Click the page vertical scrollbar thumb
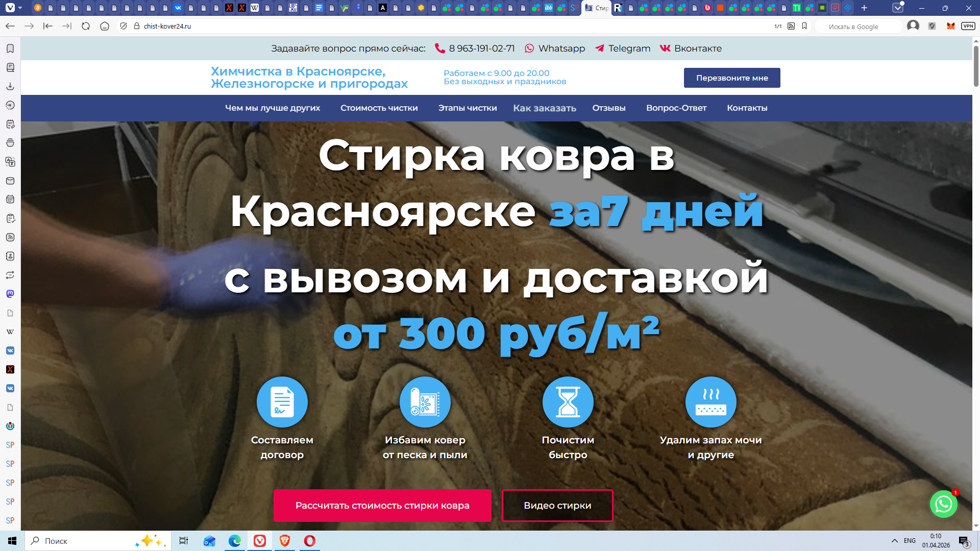The width and height of the screenshot is (980, 551). click(x=976, y=66)
